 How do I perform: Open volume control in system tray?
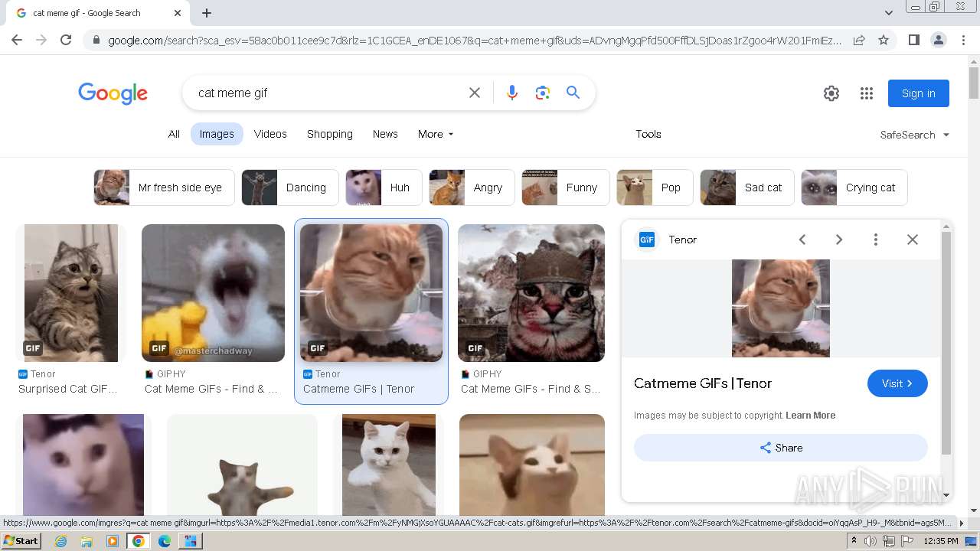coord(871,541)
